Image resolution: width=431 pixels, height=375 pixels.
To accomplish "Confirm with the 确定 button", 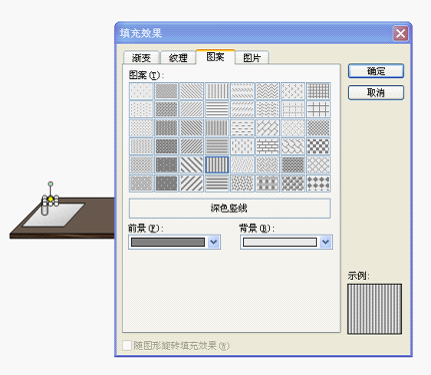I will [376, 71].
